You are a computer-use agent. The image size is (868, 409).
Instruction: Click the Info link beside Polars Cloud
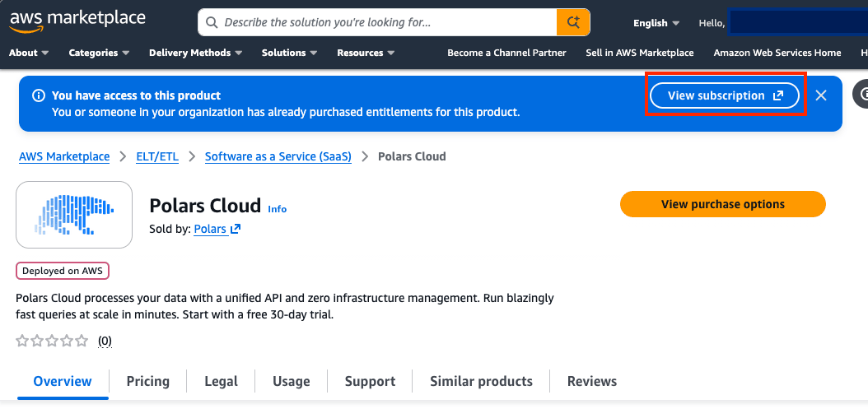278,209
